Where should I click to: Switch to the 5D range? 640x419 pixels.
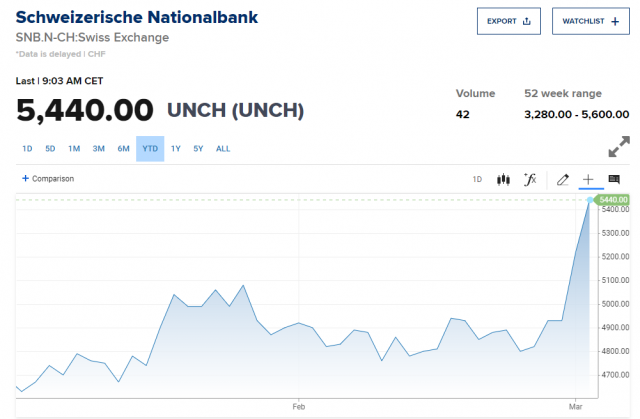(x=50, y=149)
